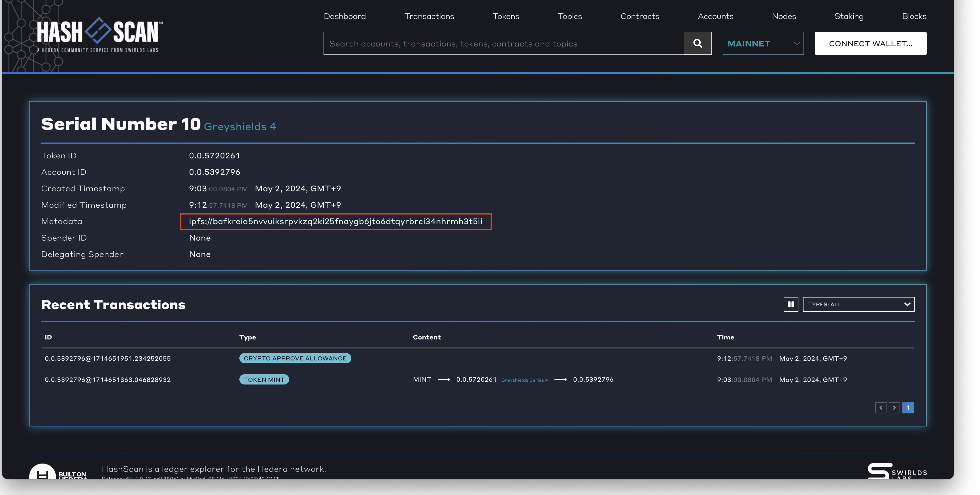The height and width of the screenshot is (495, 980).
Task: Open transaction 0.0.5392796@1714651363.046828932
Action: click(x=108, y=379)
